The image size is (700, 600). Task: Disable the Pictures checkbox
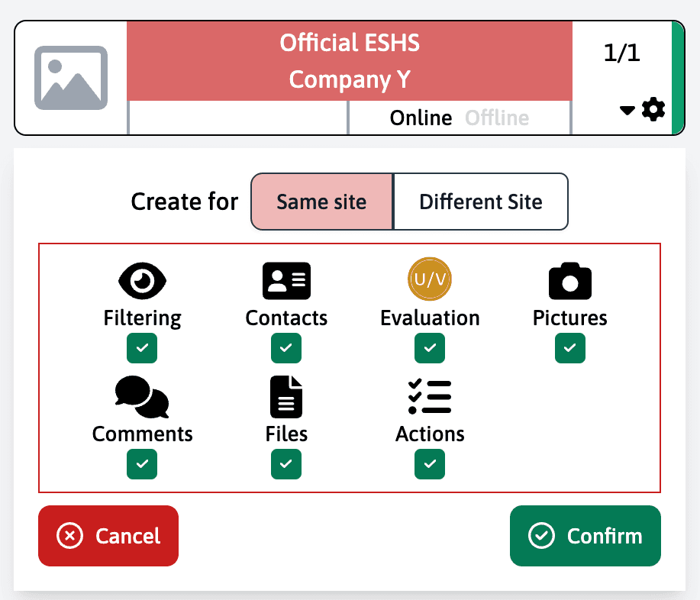570,348
